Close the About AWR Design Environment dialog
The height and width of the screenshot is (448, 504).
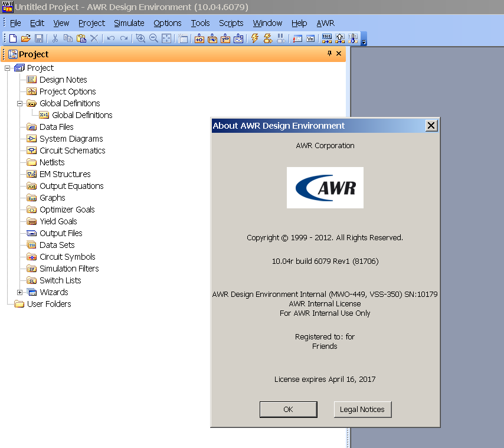(x=431, y=126)
